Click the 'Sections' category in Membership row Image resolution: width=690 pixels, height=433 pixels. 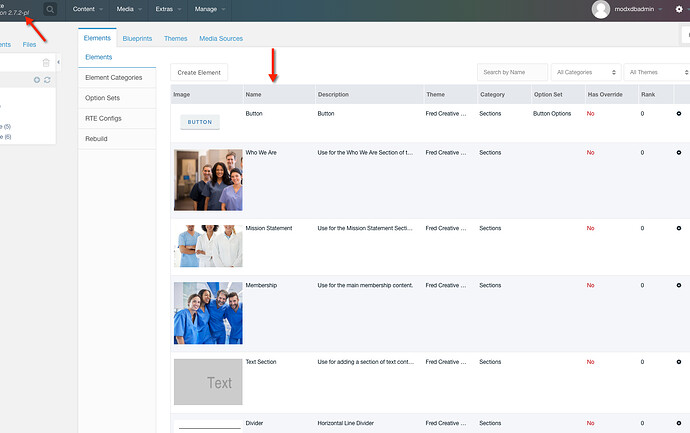click(x=490, y=286)
